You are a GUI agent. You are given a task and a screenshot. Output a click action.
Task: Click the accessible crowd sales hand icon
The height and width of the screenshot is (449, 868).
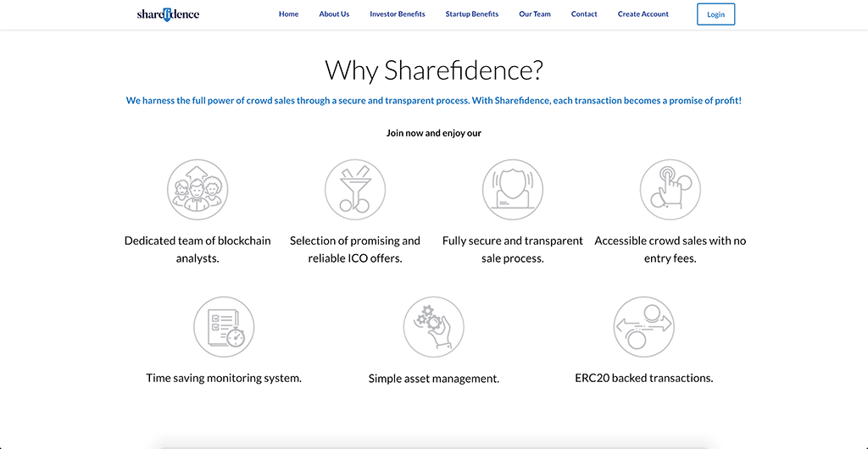[x=670, y=190]
